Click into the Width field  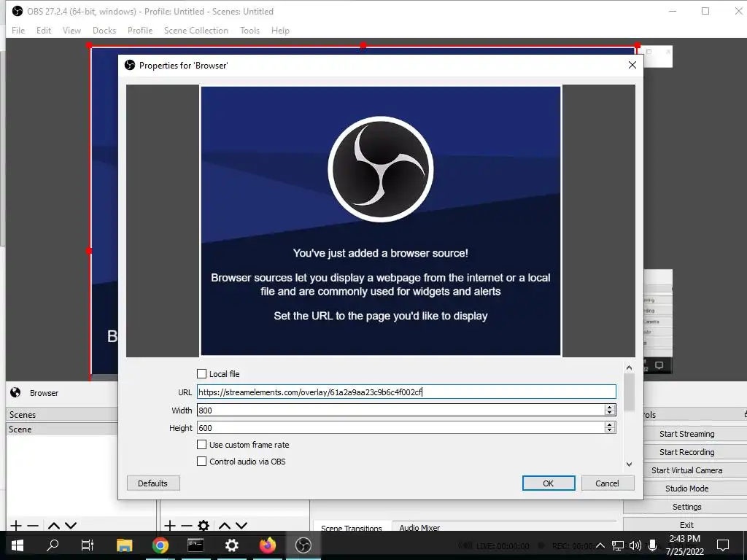400,410
